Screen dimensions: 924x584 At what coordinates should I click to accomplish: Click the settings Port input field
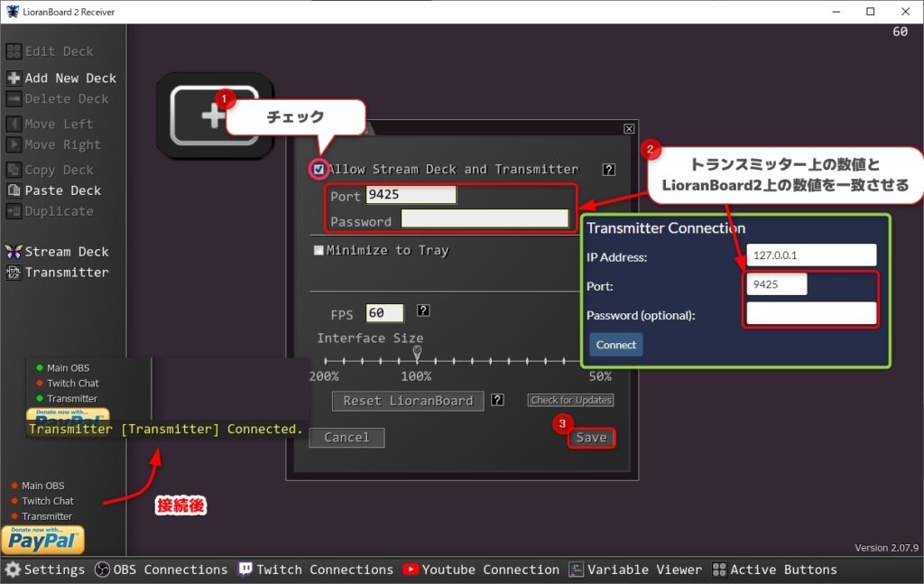(x=411, y=194)
